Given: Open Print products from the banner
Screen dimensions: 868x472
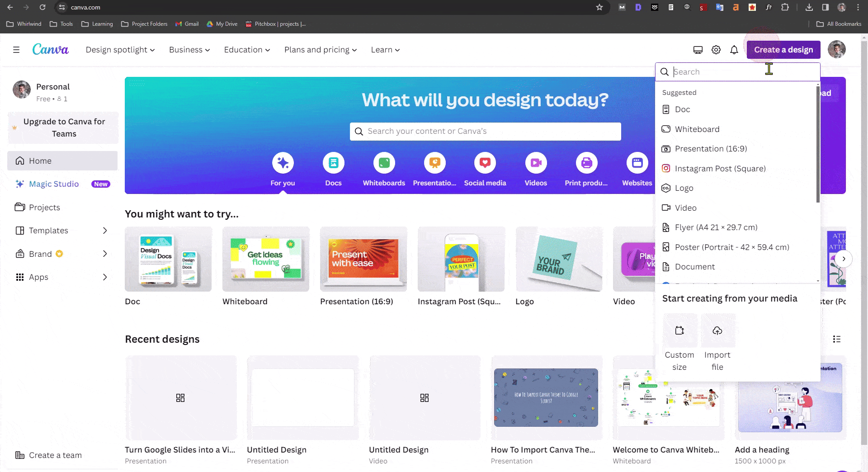Looking at the screenshot, I should [586, 163].
